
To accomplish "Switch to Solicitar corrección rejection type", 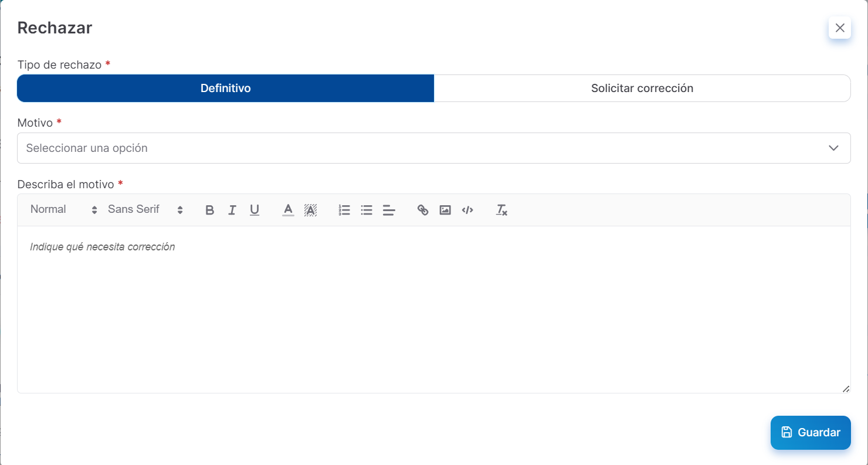I will tap(642, 89).
